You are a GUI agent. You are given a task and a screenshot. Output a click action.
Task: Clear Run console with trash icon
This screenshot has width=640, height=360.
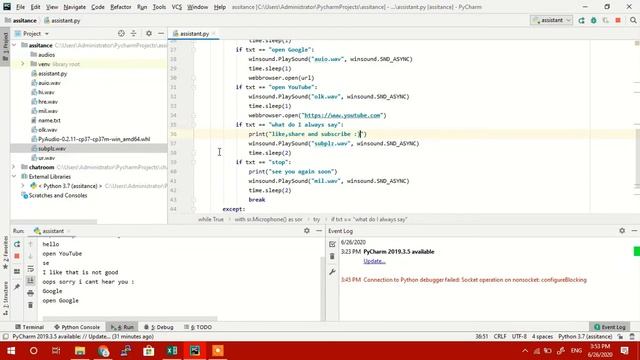pos(31,305)
